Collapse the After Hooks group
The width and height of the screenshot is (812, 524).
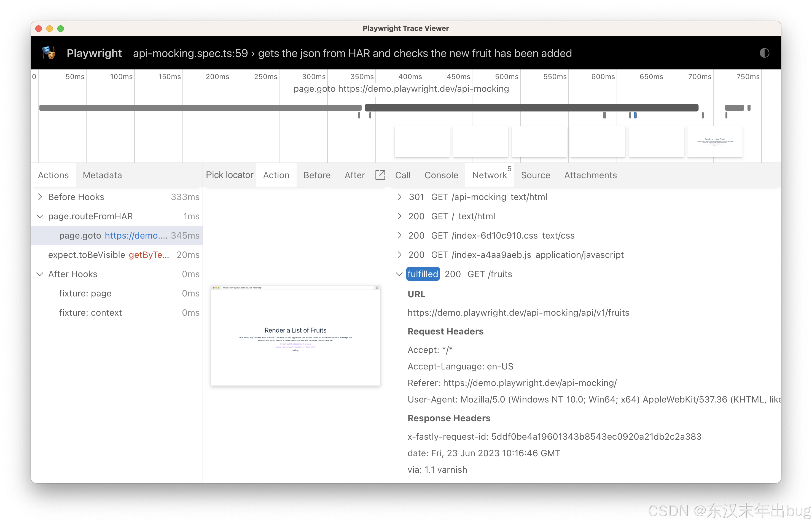(x=40, y=274)
